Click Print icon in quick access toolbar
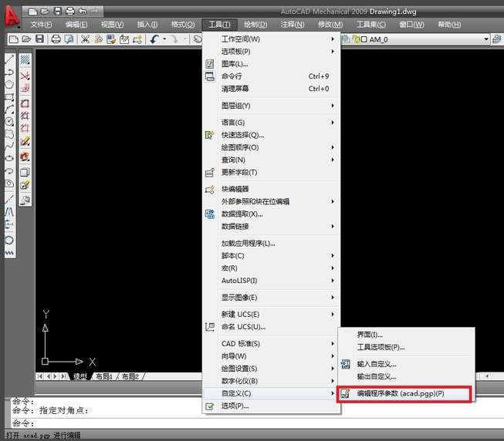 coord(69,12)
